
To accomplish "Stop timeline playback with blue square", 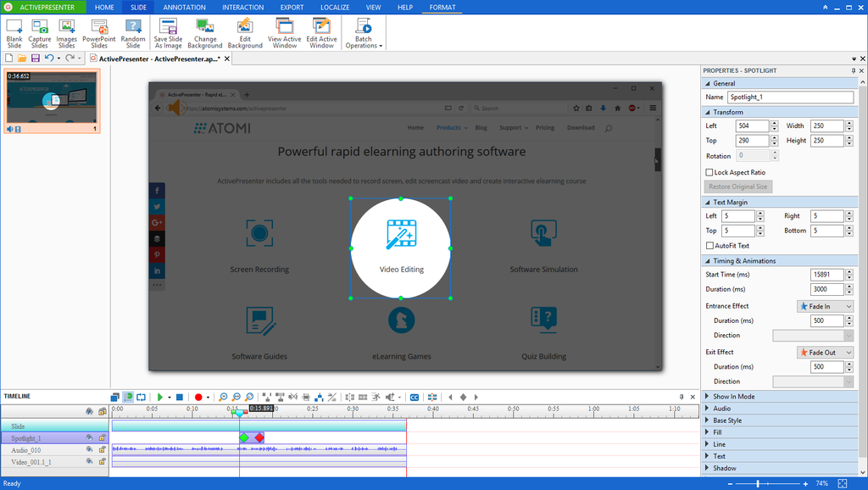I will point(180,397).
